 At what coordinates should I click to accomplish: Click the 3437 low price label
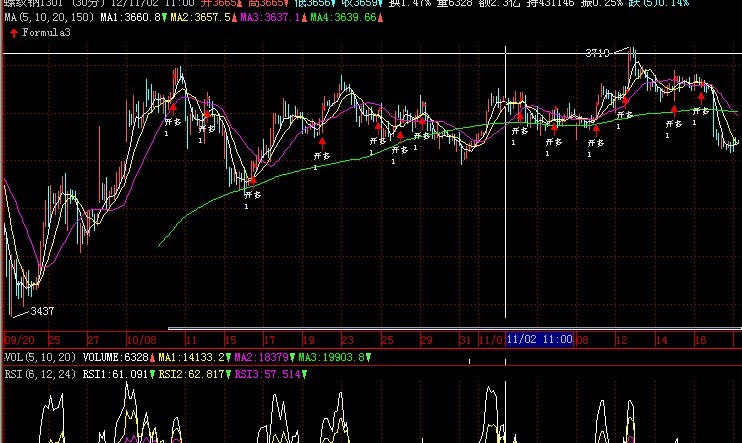tap(42, 312)
